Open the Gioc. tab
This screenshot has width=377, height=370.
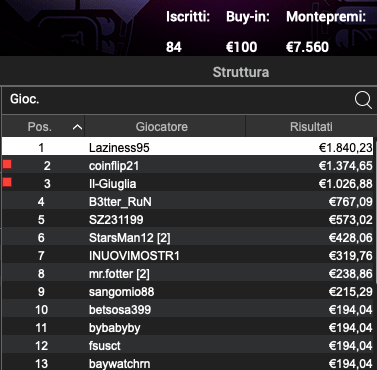pos(25,99)
